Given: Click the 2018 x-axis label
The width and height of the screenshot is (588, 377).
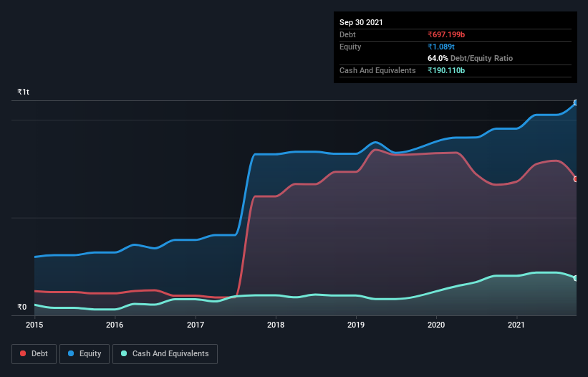Looking at the screenshot, I should point(276,325).
